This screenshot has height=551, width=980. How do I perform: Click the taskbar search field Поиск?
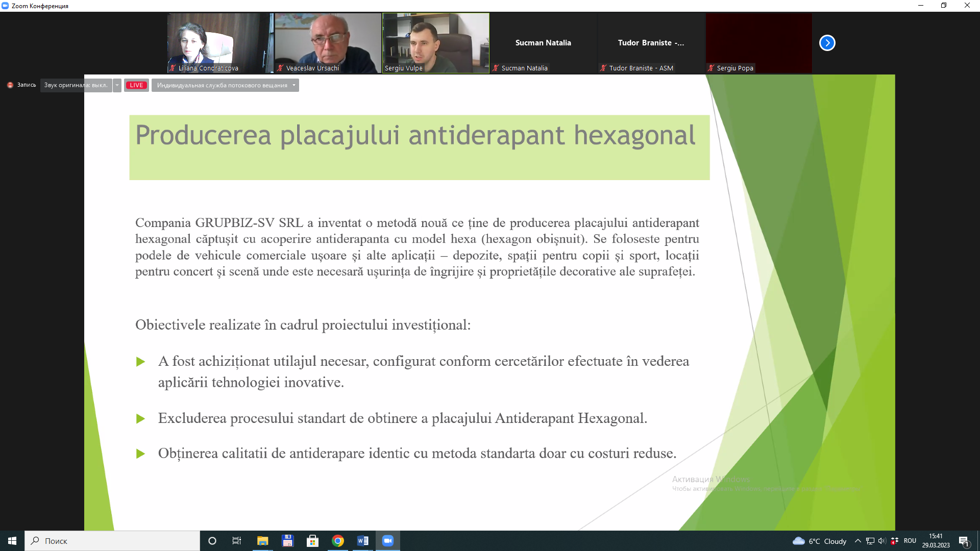point(112,541)
